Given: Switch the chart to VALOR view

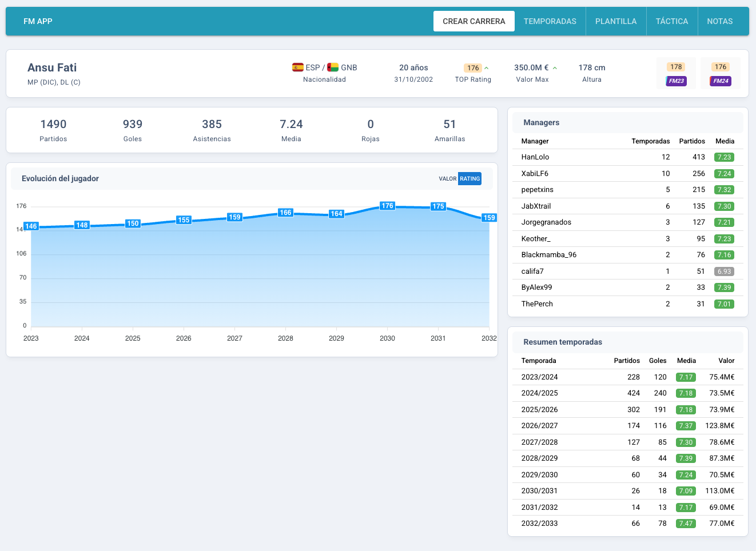Looking at the screenshot, I should click(448, 179).
